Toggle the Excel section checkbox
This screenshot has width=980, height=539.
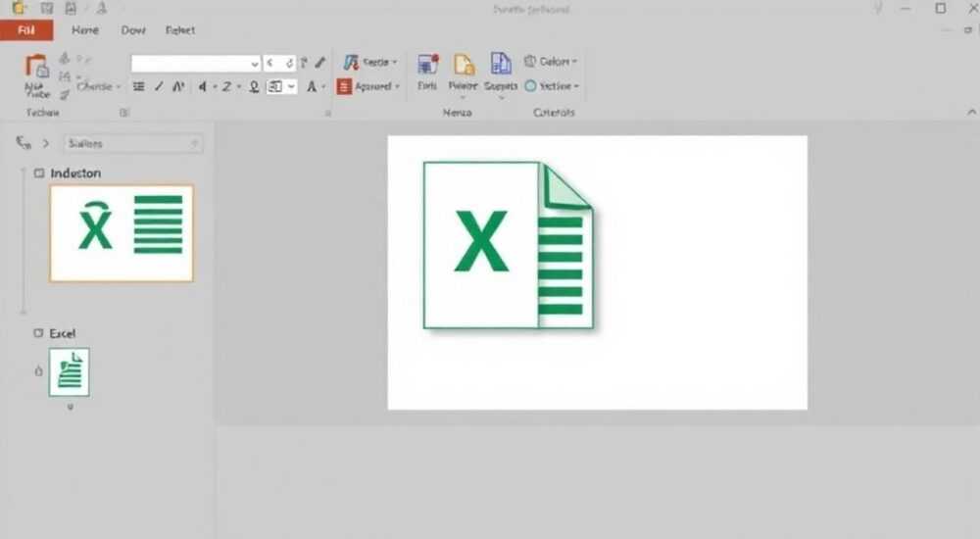38,333
